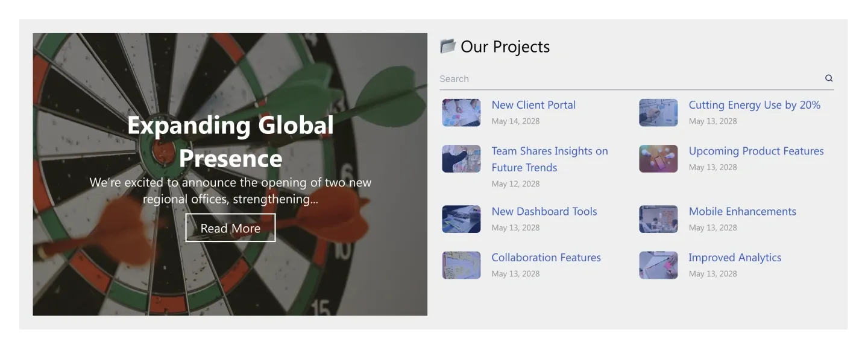Click the New Client Portal thumbnail
Image resolution: width=868 pixels, height=350 pixels.
coord(461,113)
